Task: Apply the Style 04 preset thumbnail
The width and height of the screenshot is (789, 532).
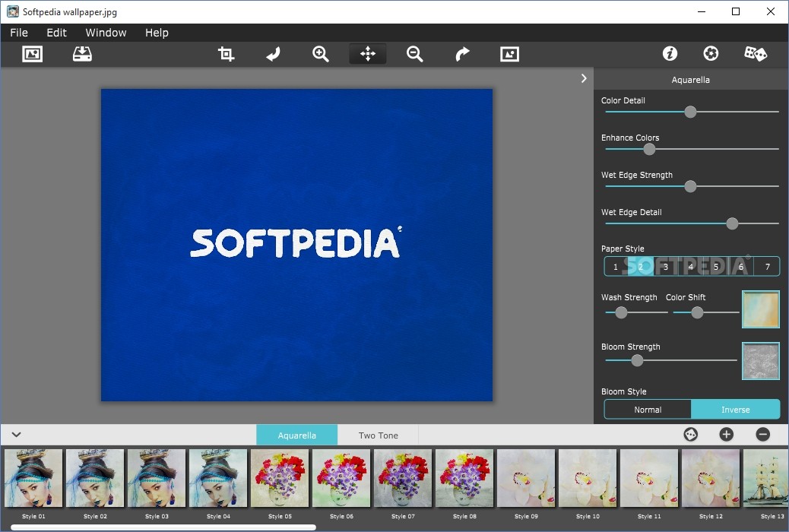Action: click(x=218, y=478)
